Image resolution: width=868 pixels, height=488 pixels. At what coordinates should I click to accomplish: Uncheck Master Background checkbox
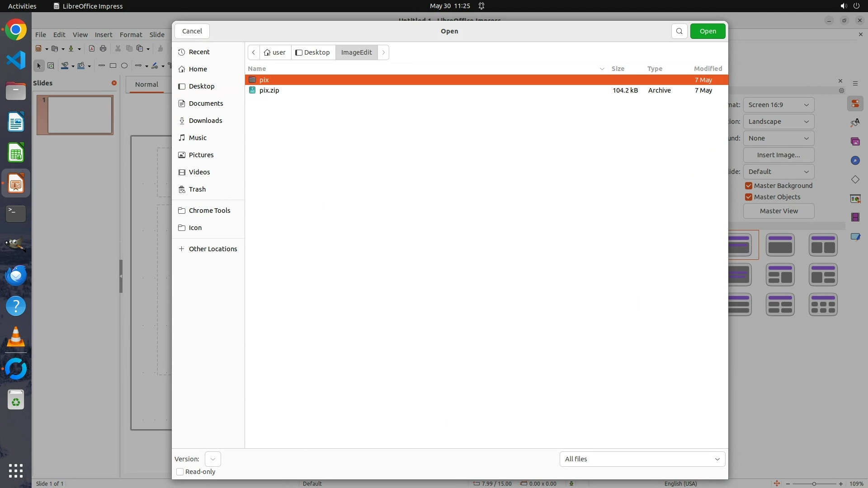pos(749,186)
